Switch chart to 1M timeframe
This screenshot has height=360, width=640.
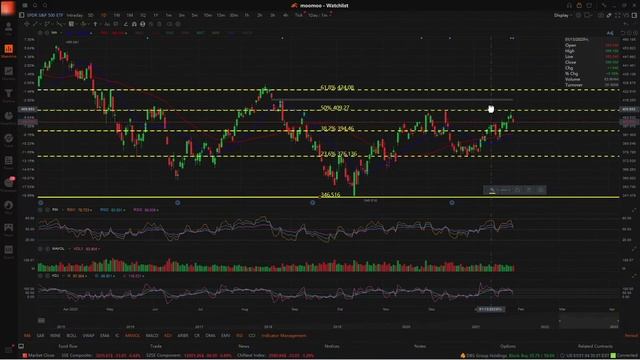(129, 15)
